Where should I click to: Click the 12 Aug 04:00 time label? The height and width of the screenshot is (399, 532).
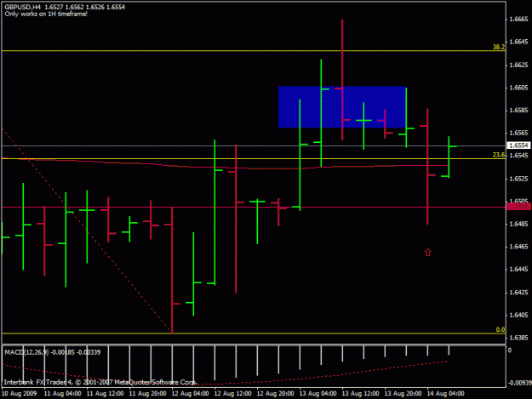[190, 394]
